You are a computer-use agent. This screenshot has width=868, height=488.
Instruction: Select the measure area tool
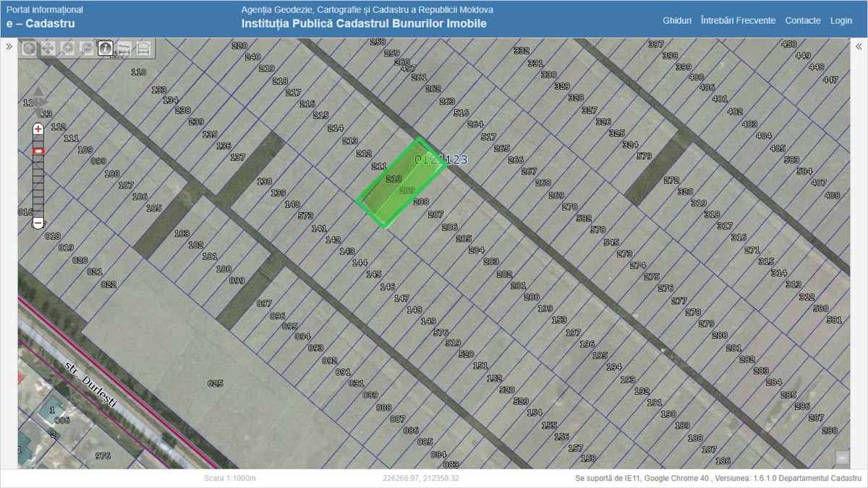pos(144,49)
